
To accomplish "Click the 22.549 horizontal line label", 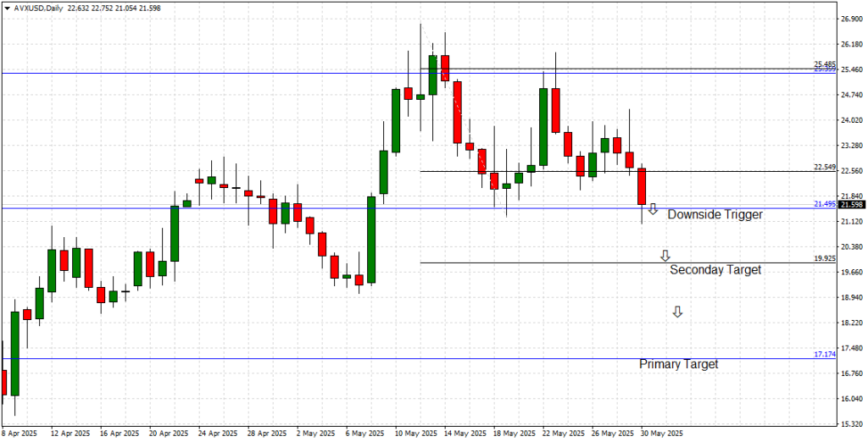I will [824, 167].
